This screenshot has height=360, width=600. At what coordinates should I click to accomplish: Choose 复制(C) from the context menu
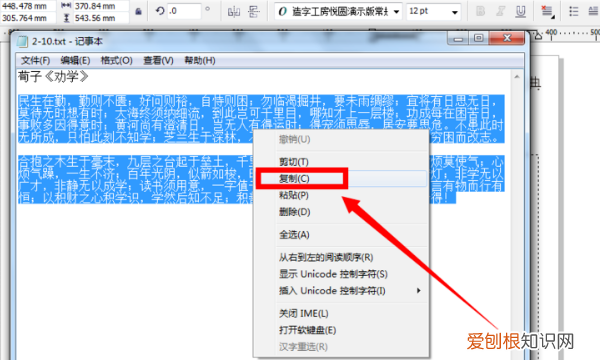(341, 179)
